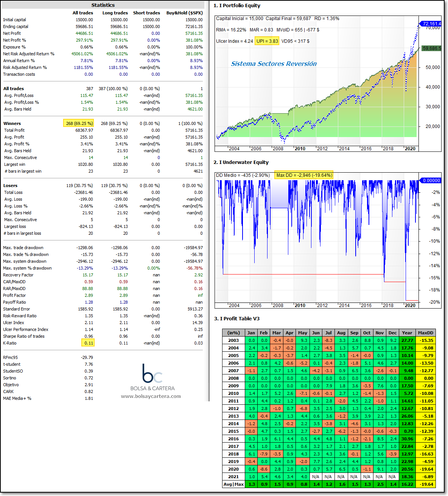Select the "Max. trade drawdown" row label
The height and width of the screenshot is (496, 448).
click(x=23, y=248)
